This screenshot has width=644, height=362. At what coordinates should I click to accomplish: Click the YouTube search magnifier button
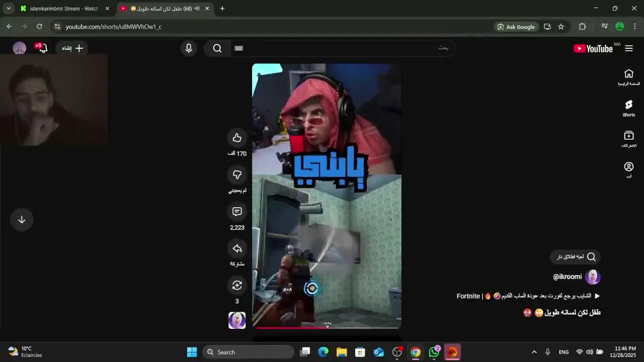[217, 48]
